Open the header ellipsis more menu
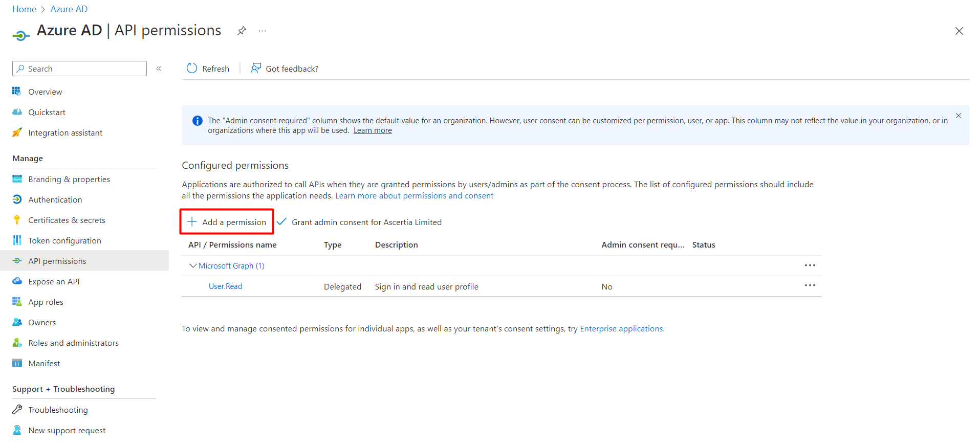980x446 pixels. click(x=262, y=31)
